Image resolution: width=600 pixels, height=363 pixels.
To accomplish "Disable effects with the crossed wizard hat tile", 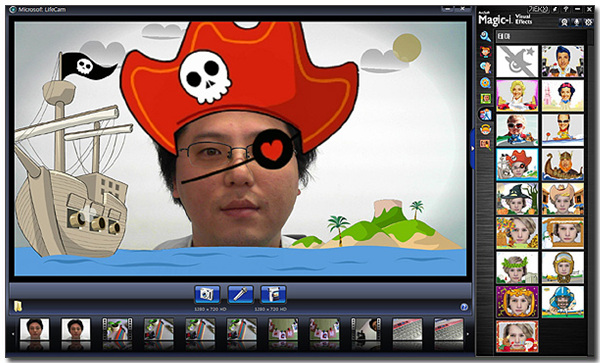I will pos(517,61).
